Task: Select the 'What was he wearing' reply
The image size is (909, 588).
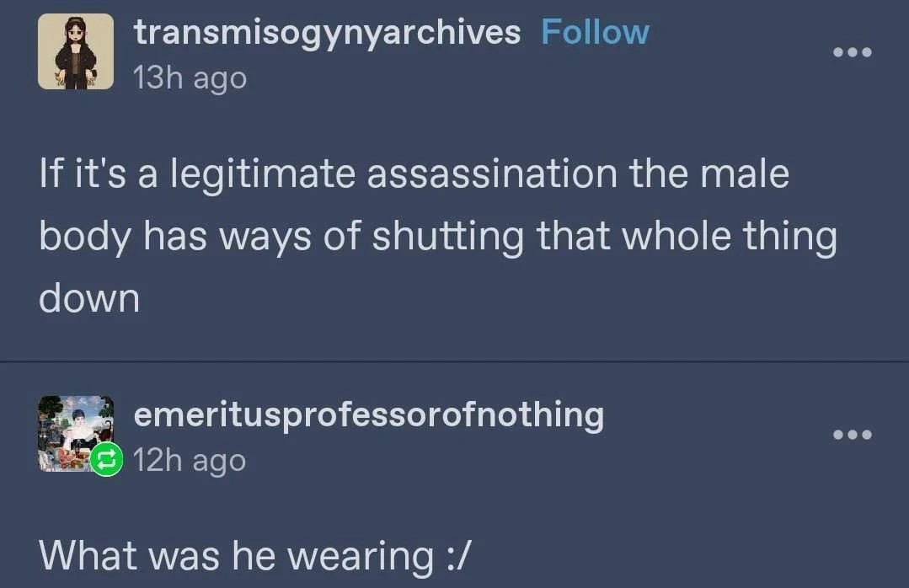Action: pos(255,555)
